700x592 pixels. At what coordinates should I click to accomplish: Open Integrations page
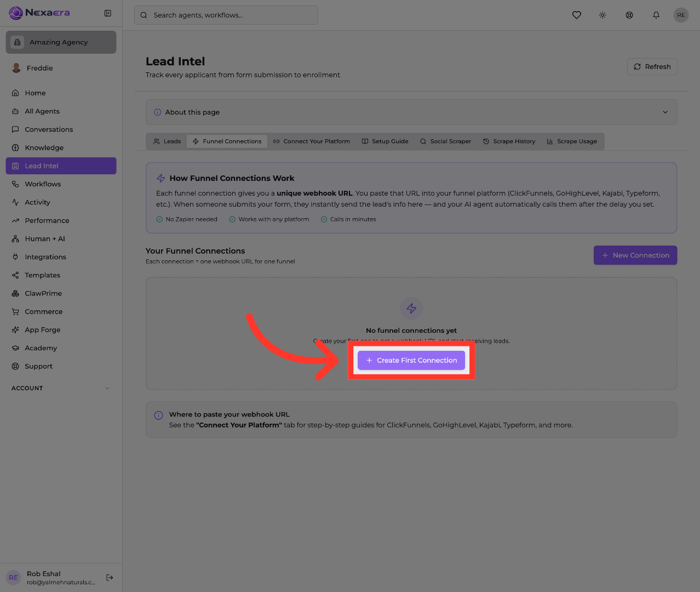coord(61,257)
